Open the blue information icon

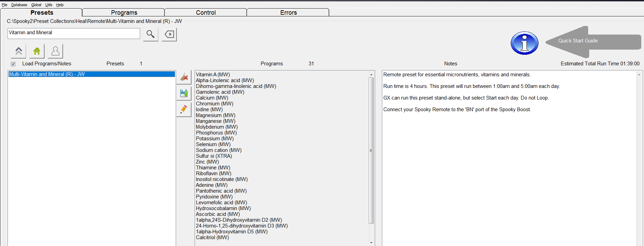coord(524,43)
